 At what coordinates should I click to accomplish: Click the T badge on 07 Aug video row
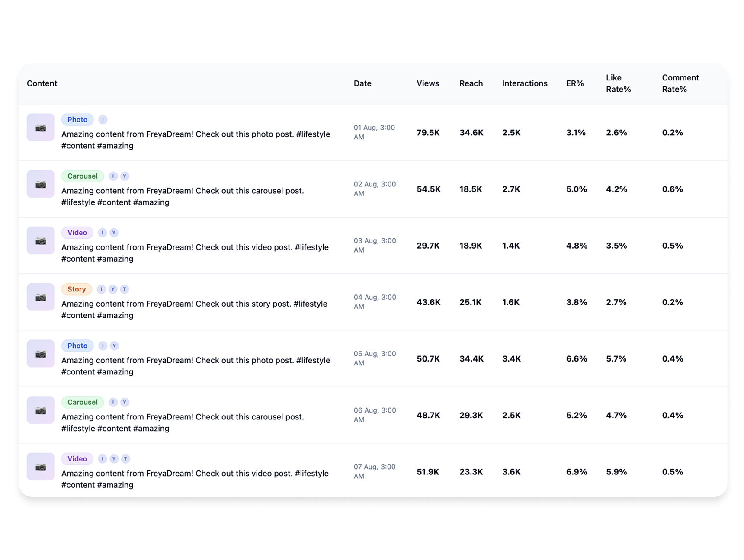(x=125, y=458)
